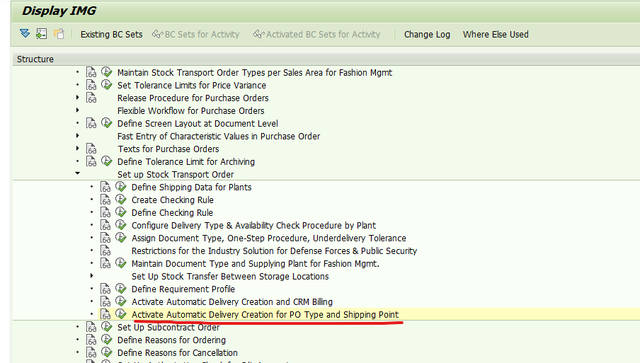Click the Structure column header

click(327, 59)
